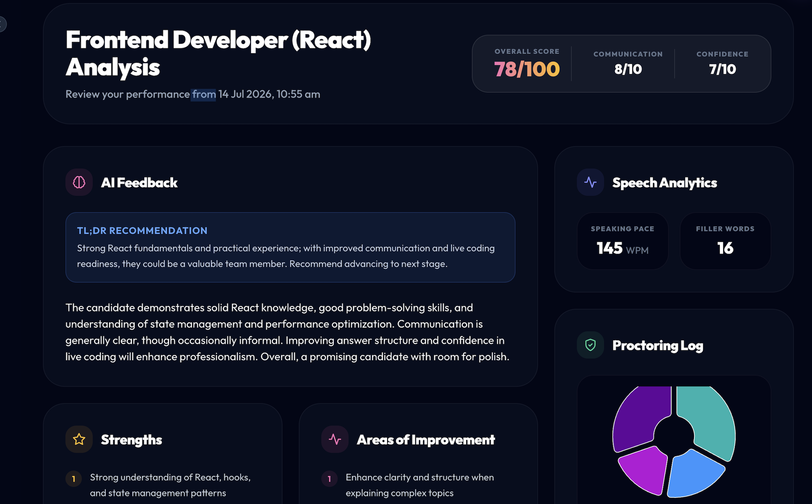Click the Proctoring Log heading
The image size is (812, 504).
coord(658,346)
